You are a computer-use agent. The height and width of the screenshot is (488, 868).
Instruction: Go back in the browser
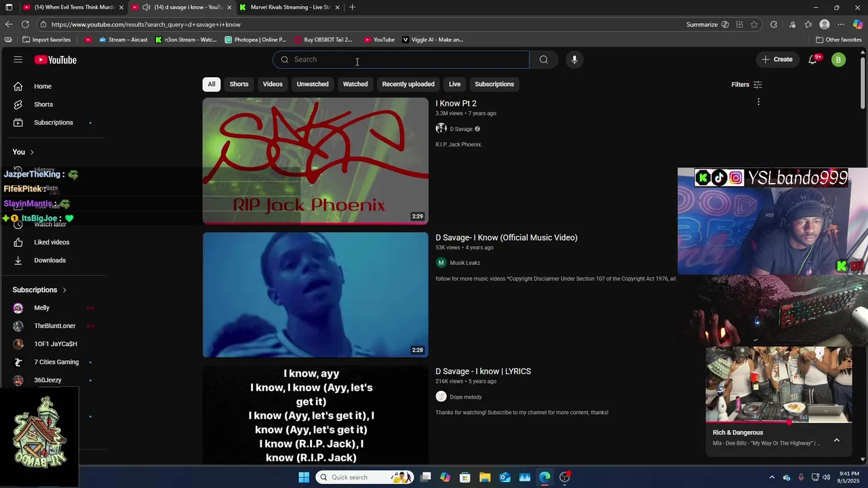(9, 24)
